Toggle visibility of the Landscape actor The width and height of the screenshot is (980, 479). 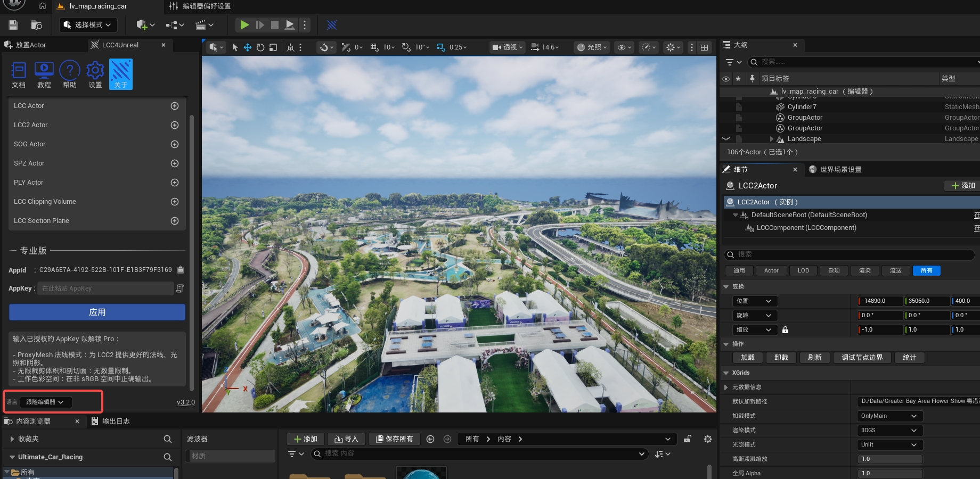coord(725,139)
